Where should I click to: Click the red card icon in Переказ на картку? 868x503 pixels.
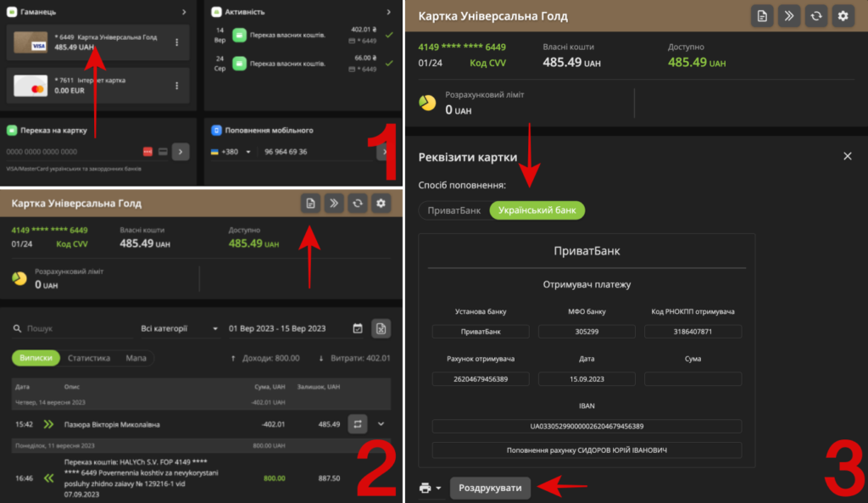(147, 152)
